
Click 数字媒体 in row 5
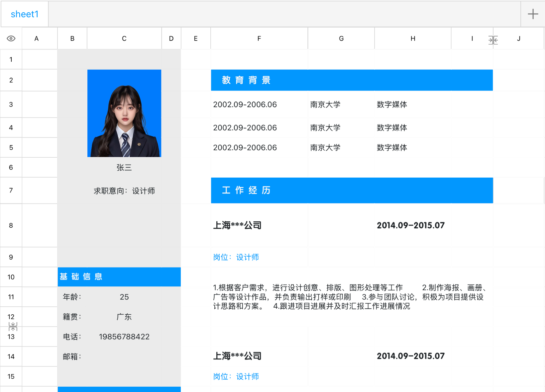(392, 148)
